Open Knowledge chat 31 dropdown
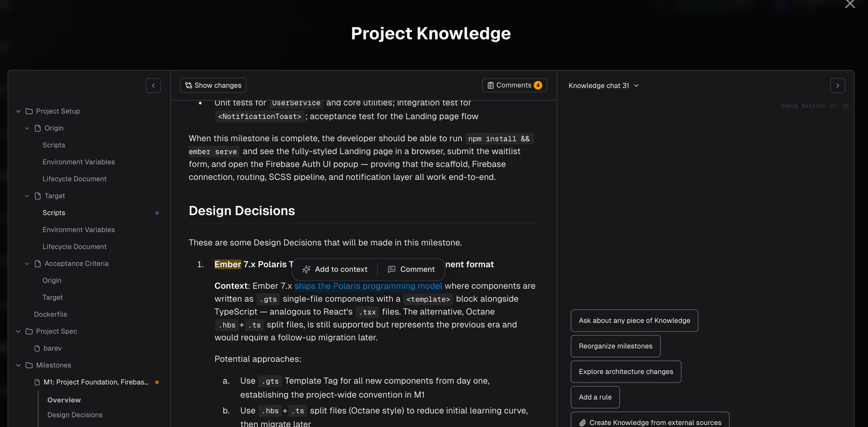This screenshot has width=868, height=427. (x=604, y=86)
